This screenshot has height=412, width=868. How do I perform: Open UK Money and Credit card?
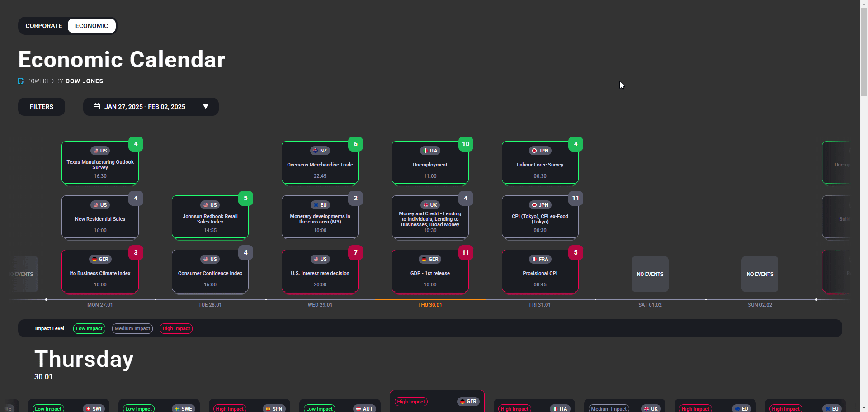pos(430,217)
